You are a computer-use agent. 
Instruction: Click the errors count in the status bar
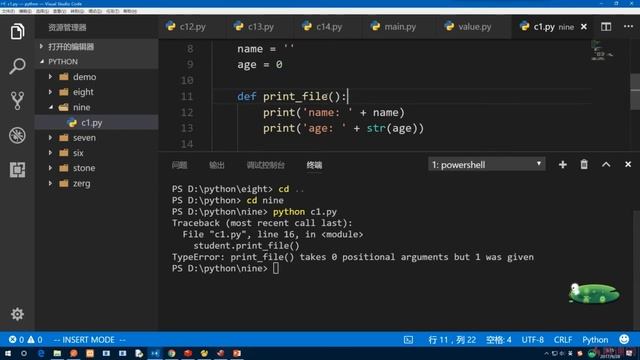pyautogui.click(x=16, y=340)
